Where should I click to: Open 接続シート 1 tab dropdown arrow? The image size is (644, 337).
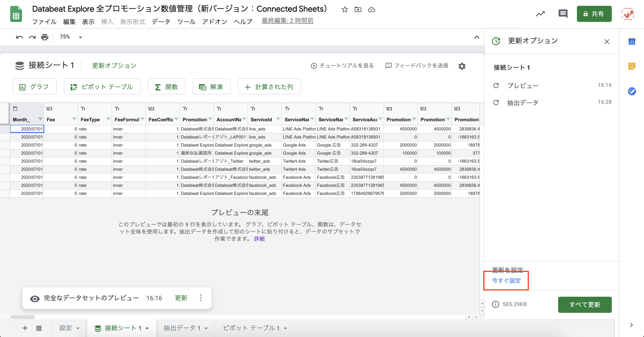(147, 328)
